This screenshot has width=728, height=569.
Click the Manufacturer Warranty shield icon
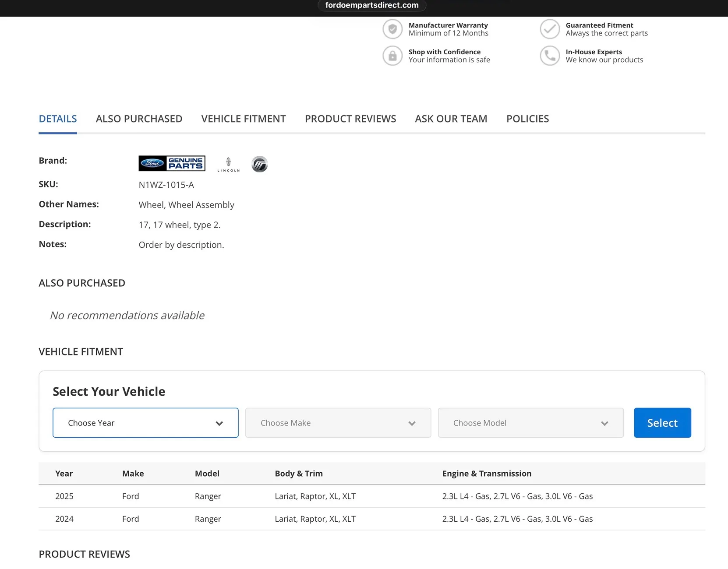tap(392, 29)
